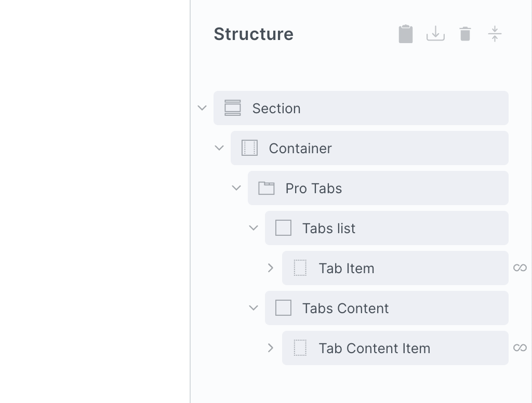This screenshot has height=403, width=532.
Task: Select the Tabs list element
Action: (x=329, y=228)
